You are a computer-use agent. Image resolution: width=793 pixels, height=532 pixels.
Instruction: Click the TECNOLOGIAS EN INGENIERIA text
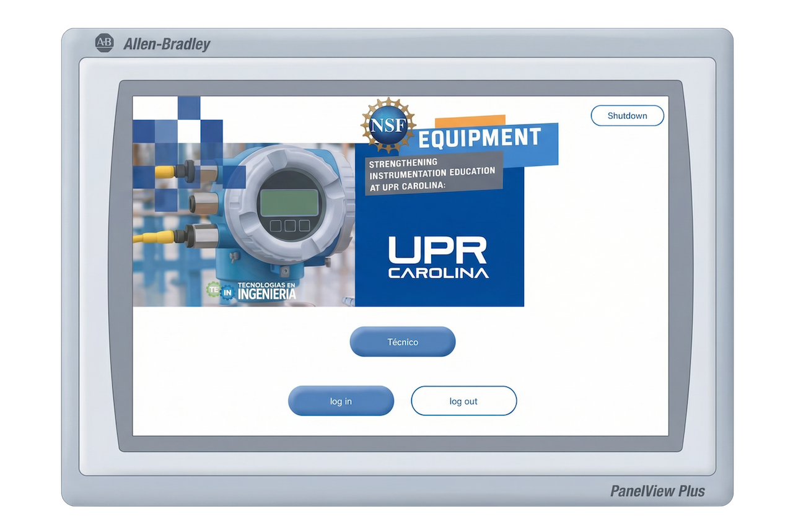267,290
